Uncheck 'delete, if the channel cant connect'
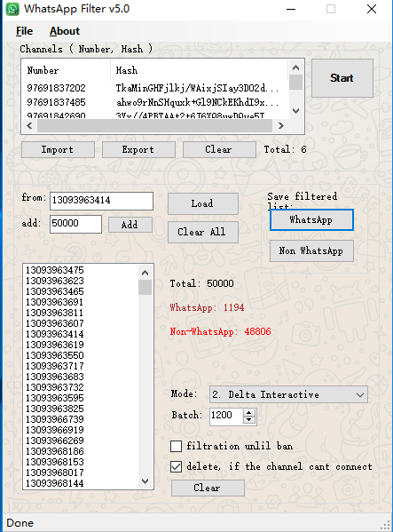 point(177,467)
